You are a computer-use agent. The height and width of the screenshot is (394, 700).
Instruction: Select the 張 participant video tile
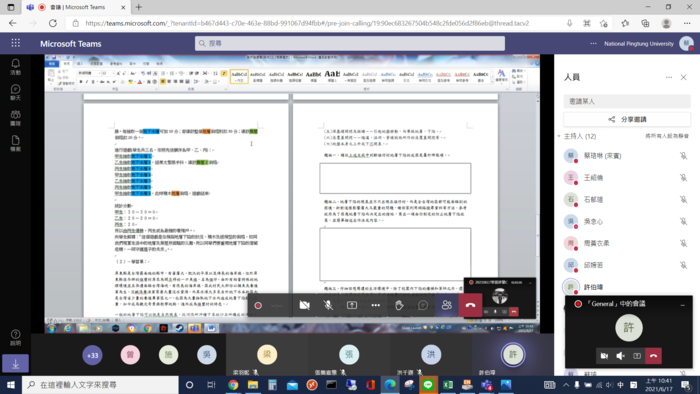coord(349,355)
